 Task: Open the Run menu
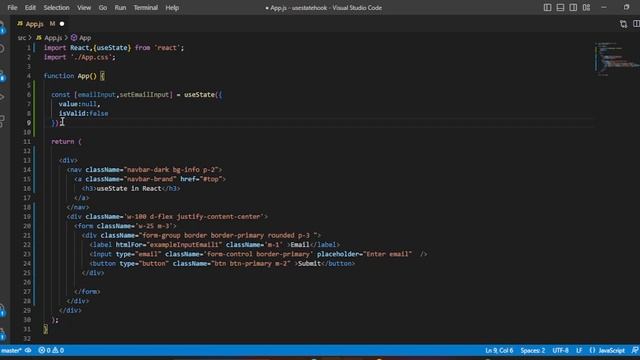coord(120,8)
